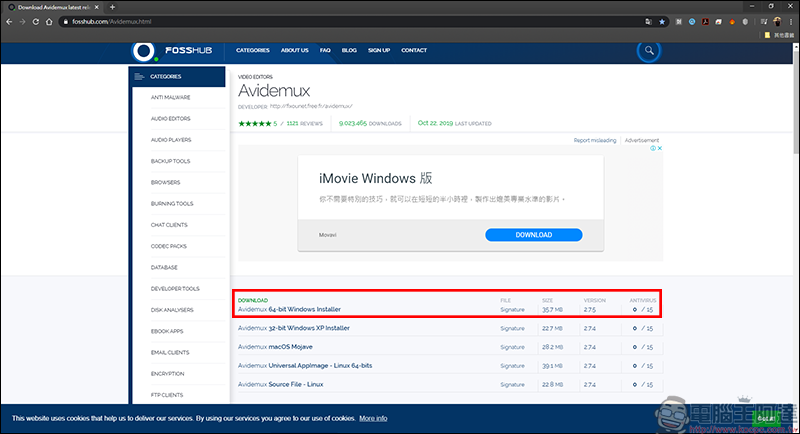Open the Categories menu in top navigation
Image resolution: width=800 pixels, height=434 pixels.
coord(253,50)
